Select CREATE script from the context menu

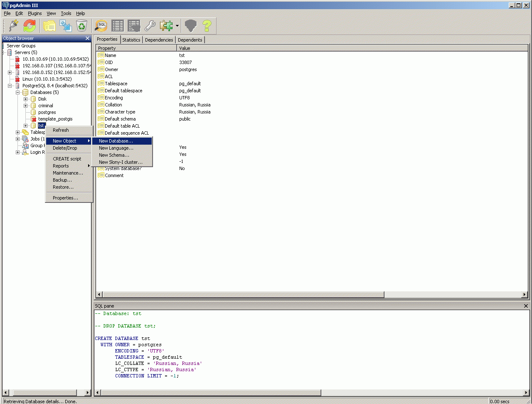click(69, 159)
